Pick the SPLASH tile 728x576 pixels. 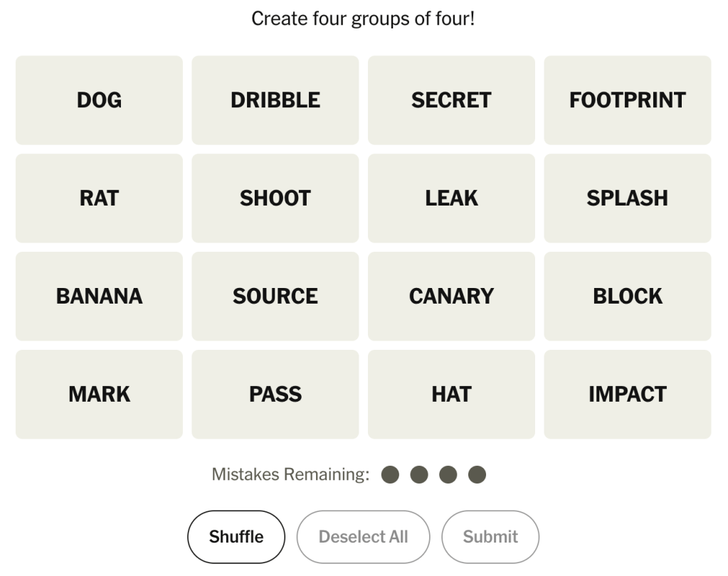(x=627, y=198)
